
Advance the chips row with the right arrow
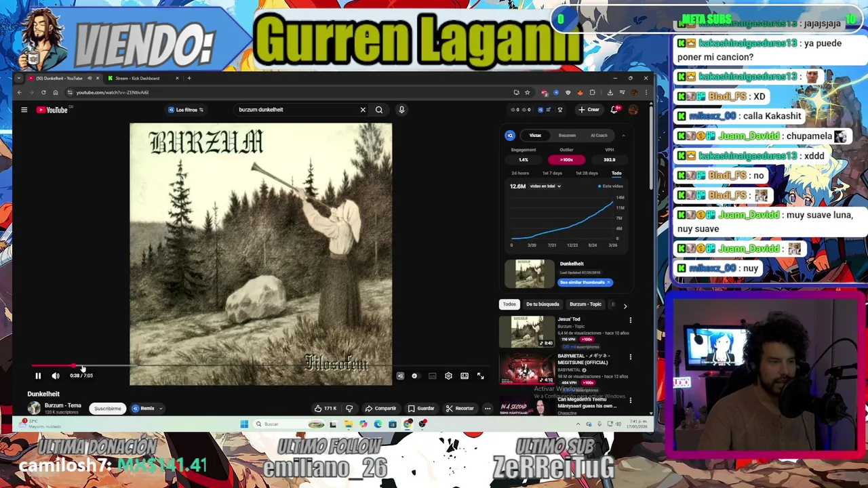(625, 306)
